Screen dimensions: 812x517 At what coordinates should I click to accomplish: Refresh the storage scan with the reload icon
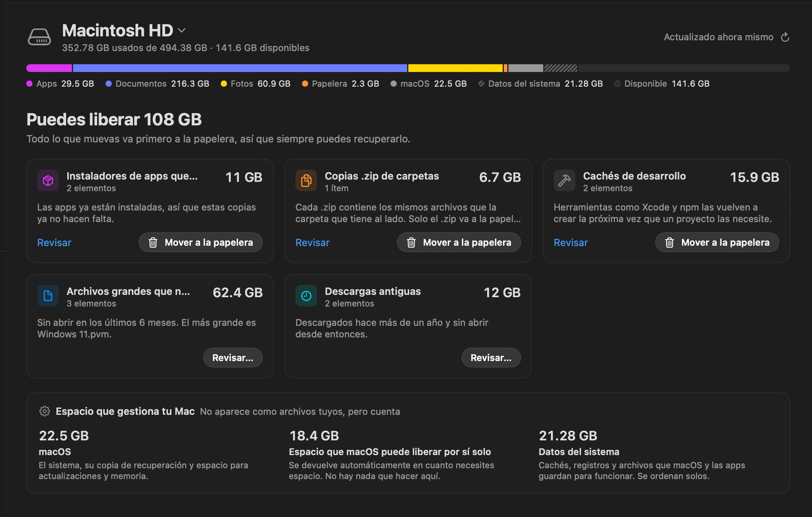click(x=785, y=37)
